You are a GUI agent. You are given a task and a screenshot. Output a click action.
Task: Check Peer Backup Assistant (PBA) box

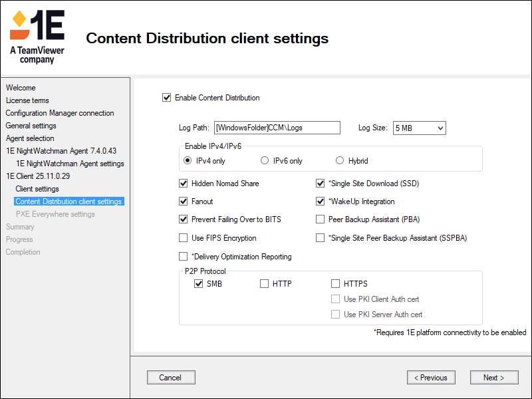pyautogui.click(x=321, y=219)
